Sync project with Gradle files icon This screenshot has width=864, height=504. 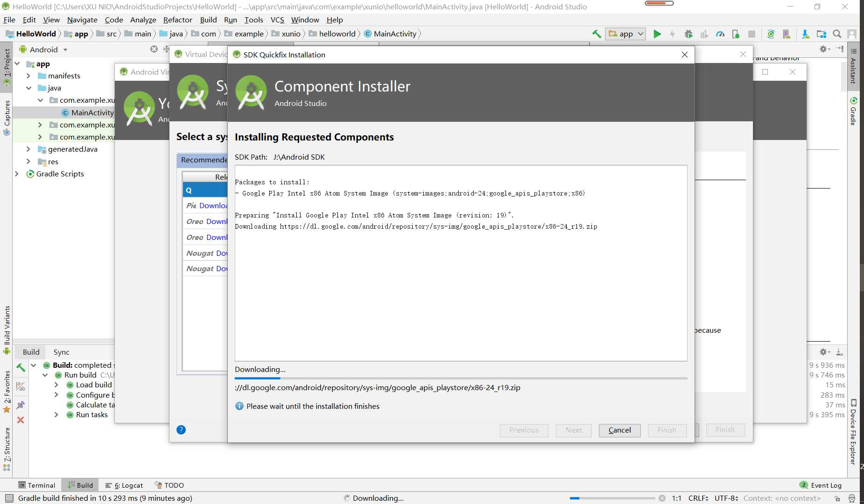pyautogui.click(x=771, y=34)
